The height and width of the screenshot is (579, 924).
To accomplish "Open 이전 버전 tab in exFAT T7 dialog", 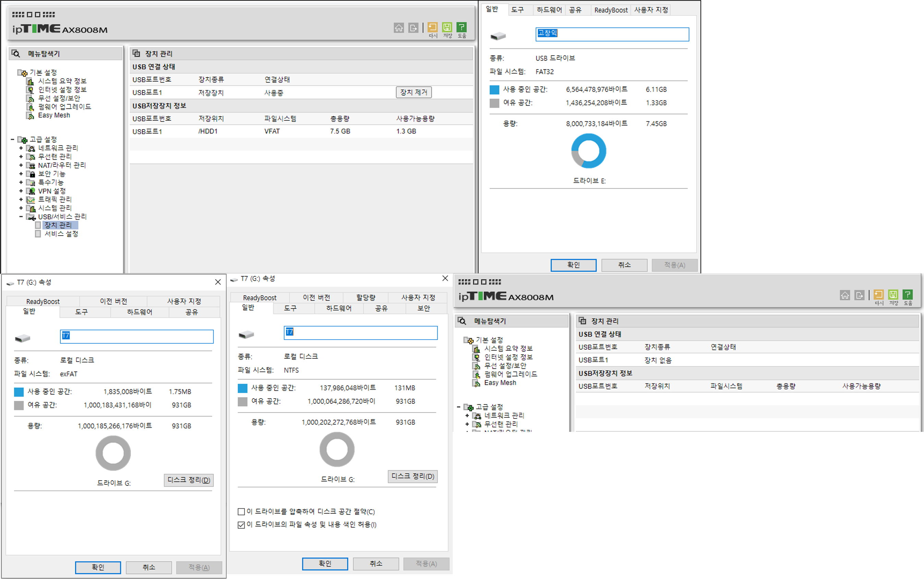I will 113,302.
